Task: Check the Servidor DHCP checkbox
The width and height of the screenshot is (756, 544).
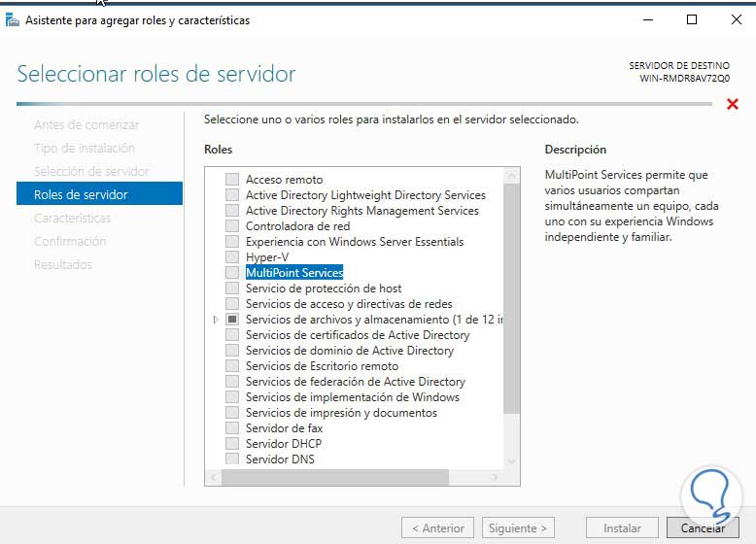Action: point(232,443)
